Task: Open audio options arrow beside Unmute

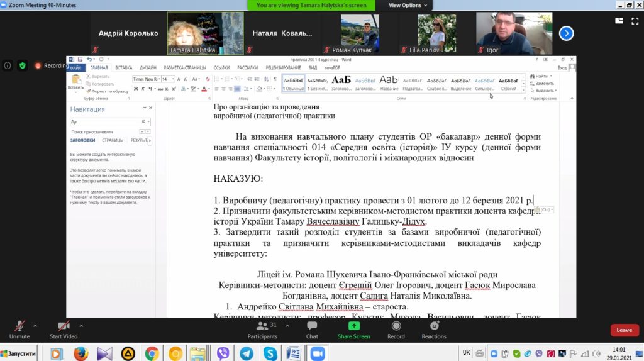Action: (35, 326)
